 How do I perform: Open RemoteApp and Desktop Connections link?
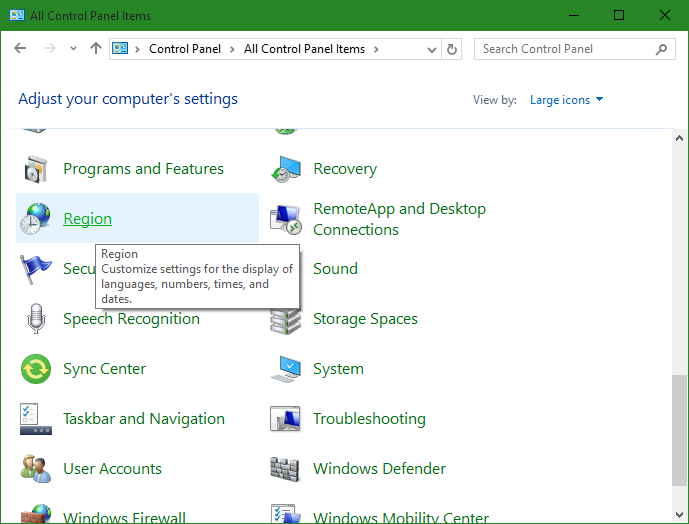click(399, 219)
